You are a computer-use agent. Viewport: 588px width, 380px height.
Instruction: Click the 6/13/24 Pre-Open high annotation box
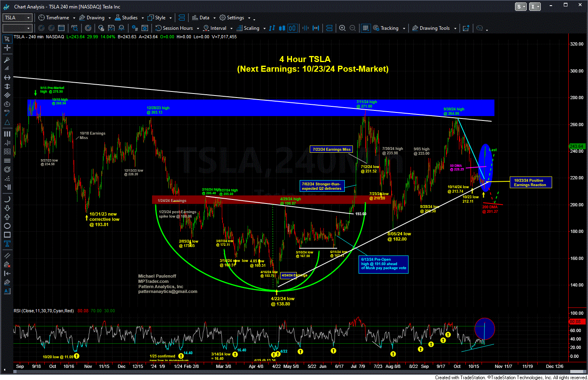pyautogui.click(x=384, y=264)
